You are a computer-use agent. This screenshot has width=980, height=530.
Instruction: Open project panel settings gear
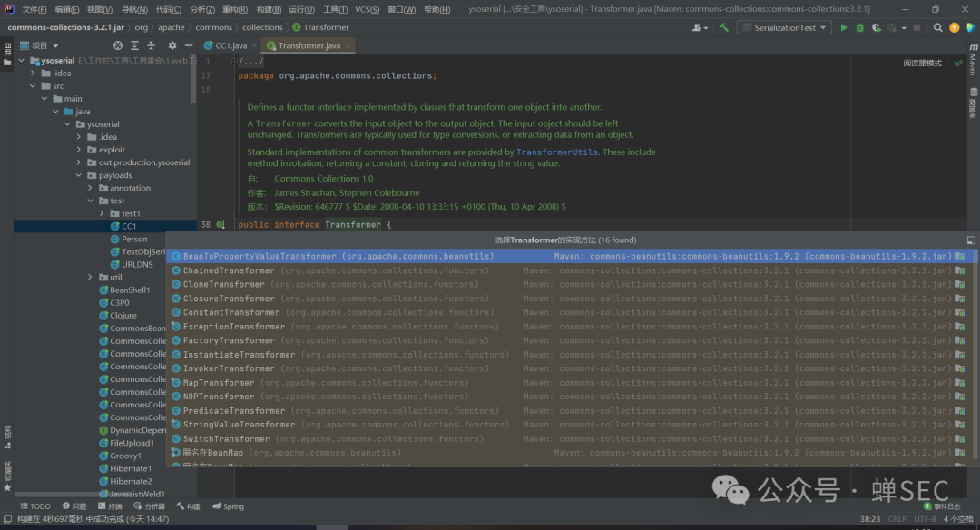point(172,44)
